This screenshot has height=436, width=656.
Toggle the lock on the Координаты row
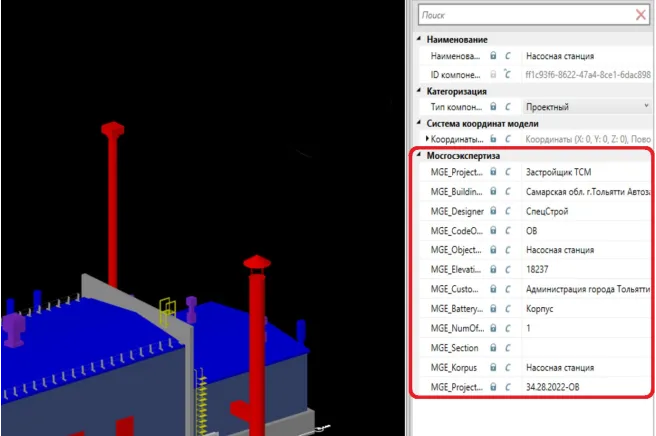tap(494, 139)
